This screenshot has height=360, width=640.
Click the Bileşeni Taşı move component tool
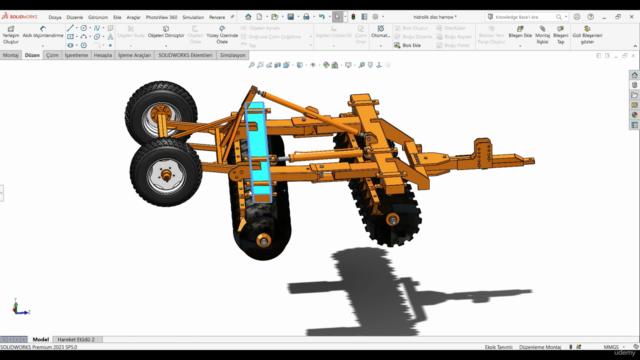click(561, 35)
